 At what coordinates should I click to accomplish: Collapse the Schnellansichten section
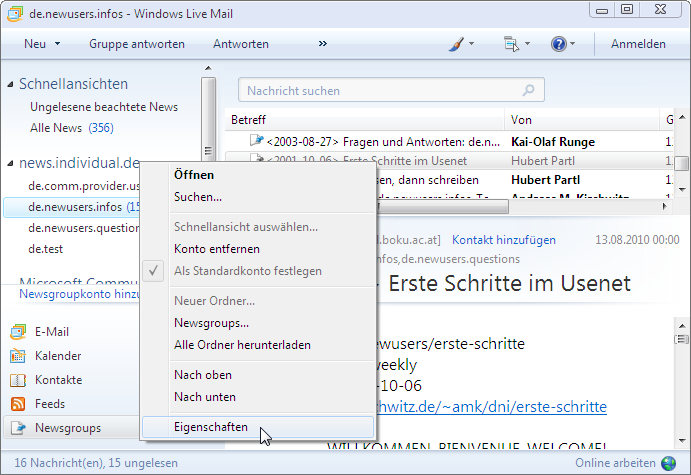click(x=10, y=84)
